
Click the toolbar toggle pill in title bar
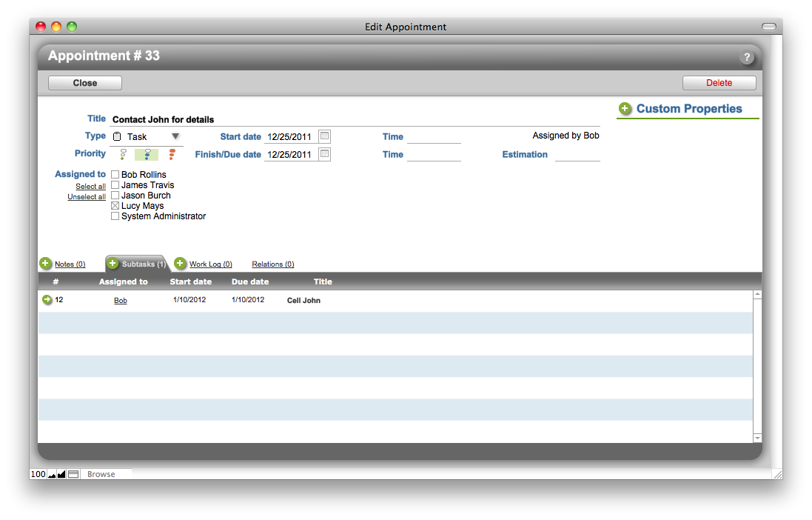coord(769,27)
